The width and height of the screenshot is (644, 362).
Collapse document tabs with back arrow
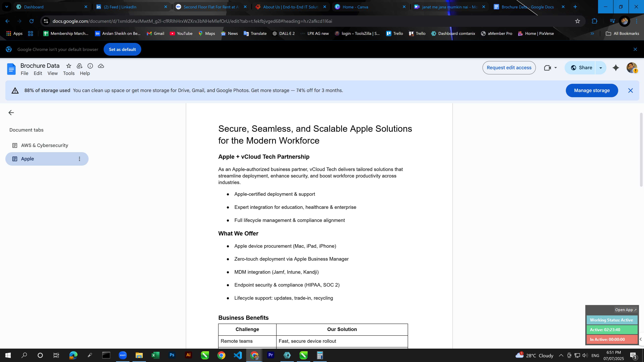click(x=11, y=113)
